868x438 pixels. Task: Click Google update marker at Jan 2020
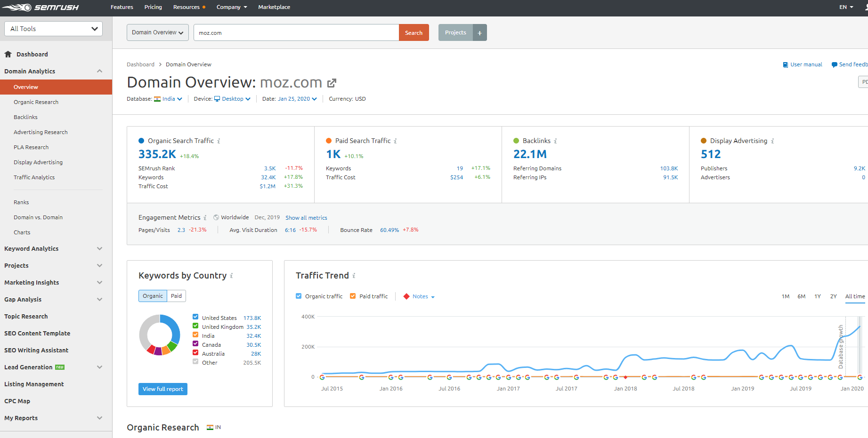click(x=860, y=377)
